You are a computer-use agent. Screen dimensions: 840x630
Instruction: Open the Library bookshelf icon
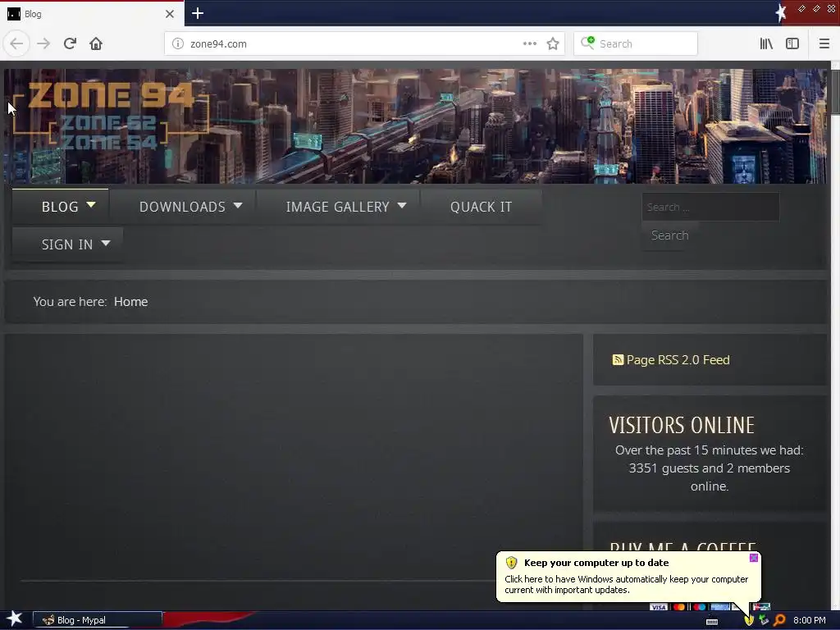click(766, 43)
